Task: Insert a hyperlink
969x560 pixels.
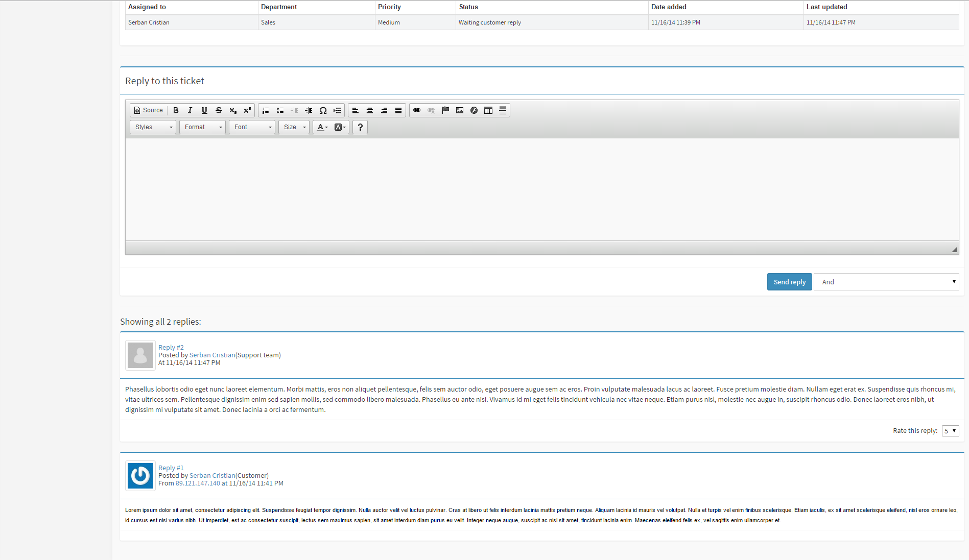Action: click(x=417, y=110)
